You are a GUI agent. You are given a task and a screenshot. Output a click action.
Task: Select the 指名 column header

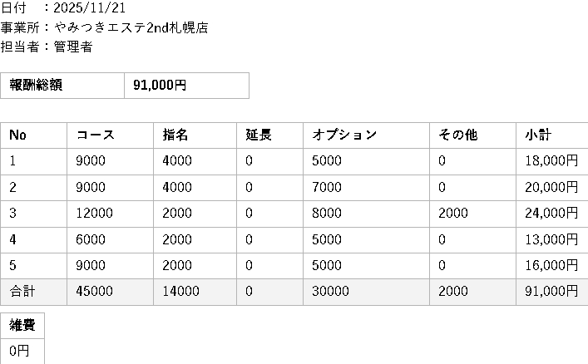pos(175,135)
